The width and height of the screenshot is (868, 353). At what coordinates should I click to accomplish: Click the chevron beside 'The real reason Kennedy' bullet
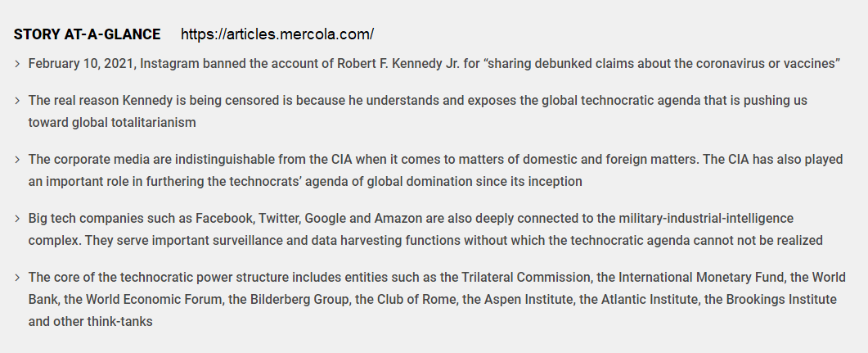pyautogui.click(x=18, y=101)
